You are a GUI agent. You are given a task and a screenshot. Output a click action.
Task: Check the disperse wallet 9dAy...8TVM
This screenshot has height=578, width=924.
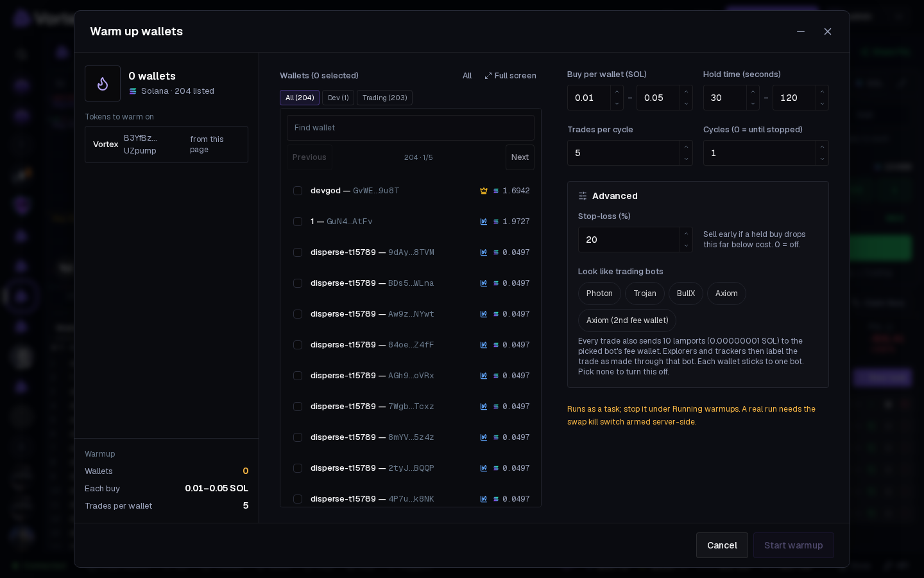pyautogui.click(x=298, y=252)
